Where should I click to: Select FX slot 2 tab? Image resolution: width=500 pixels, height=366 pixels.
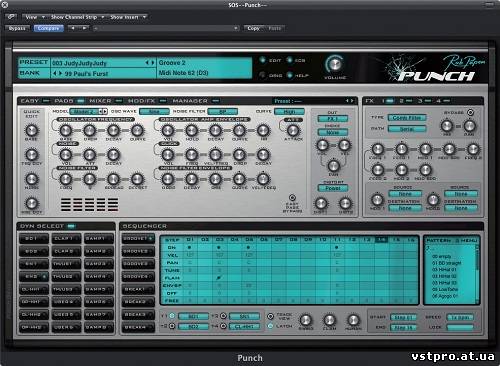tap(405, 101)
